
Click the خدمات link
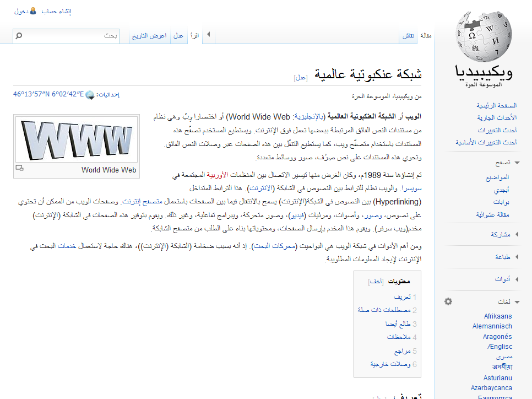tap(67, 246)
